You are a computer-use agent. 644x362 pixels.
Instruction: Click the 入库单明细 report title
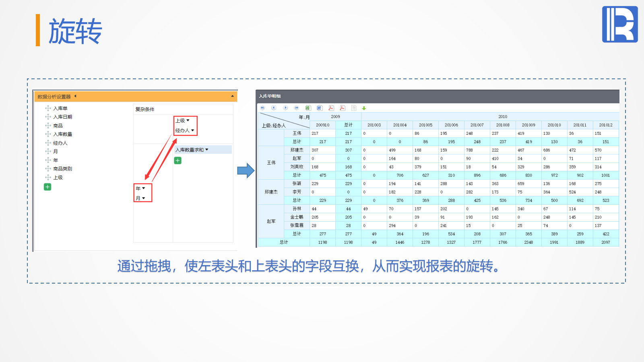click(x=270, y=96)
